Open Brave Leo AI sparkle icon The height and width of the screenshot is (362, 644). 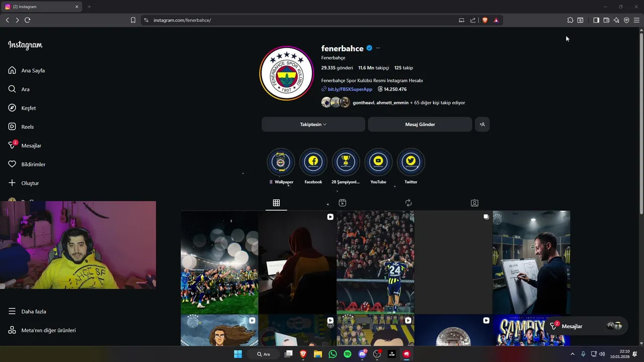(x=616, y=20)
